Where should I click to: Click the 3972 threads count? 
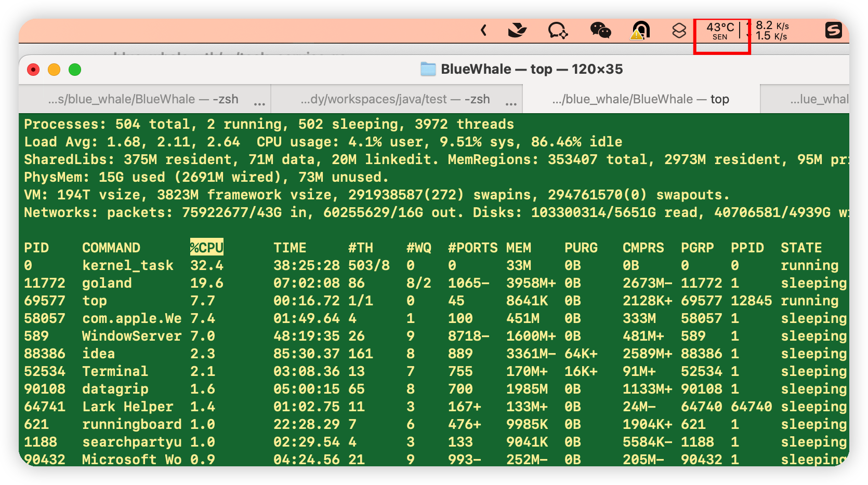click(465, 124)
